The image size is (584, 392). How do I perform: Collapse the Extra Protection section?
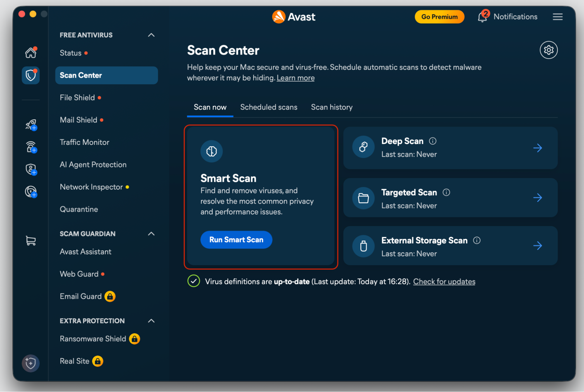(x=151, y=321)
